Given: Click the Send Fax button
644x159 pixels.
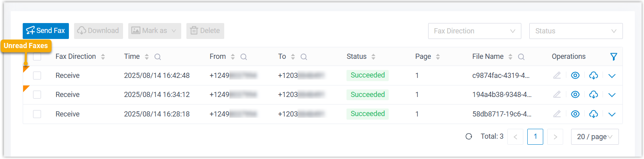Looking at the screenshot, I should (46, 31).
